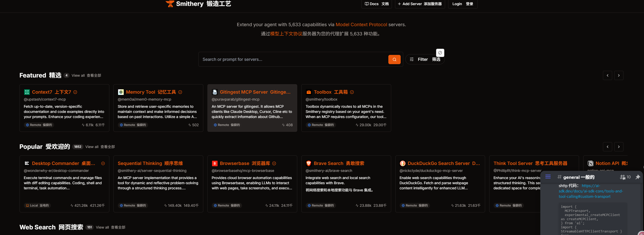Click the Brave Search lion icon
Screen dimensions: 644x235
[309, 163]
